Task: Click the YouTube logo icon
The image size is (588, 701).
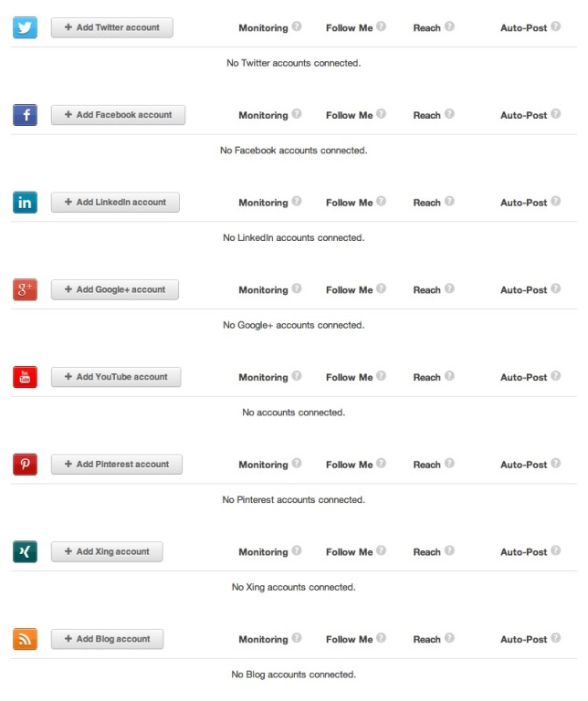Action: 25,377
